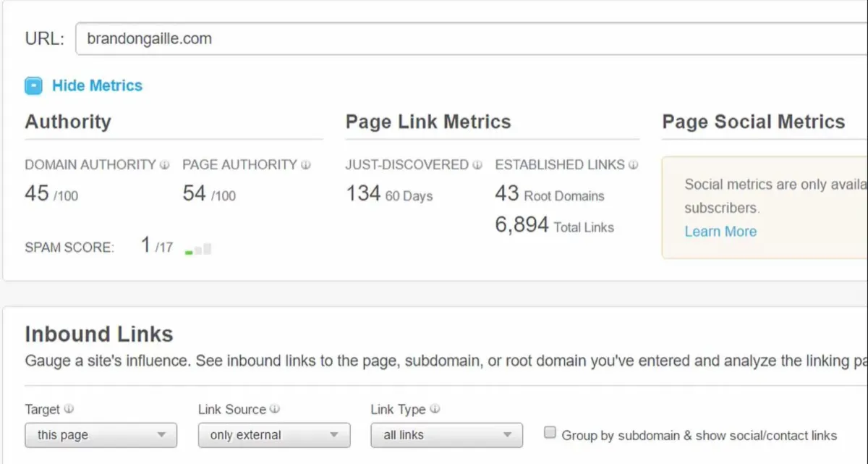Click the Link Source info icon
Viewport: 868px width, 464px height.
tap(275, 409)
